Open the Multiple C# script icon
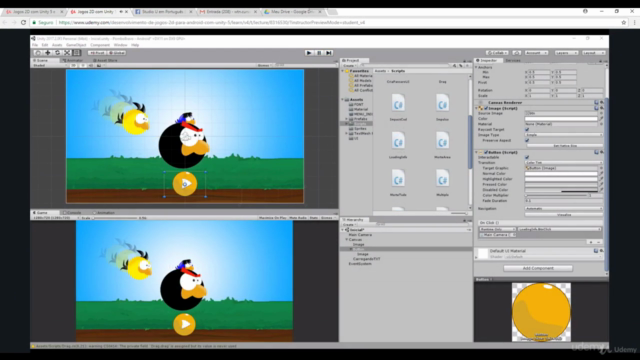Screen dimensions: 640x360 coord(442,179)
